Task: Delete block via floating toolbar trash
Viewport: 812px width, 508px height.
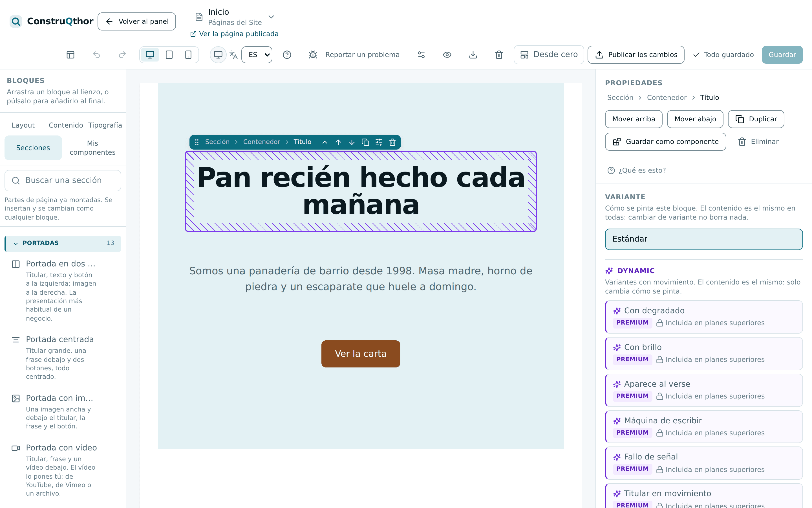Action: (392, 142)
